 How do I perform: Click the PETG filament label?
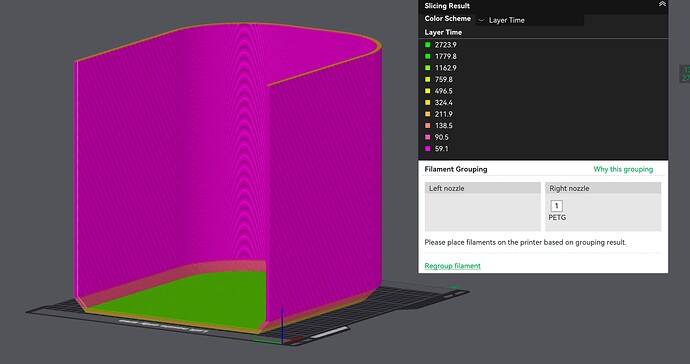click(557, 217)
